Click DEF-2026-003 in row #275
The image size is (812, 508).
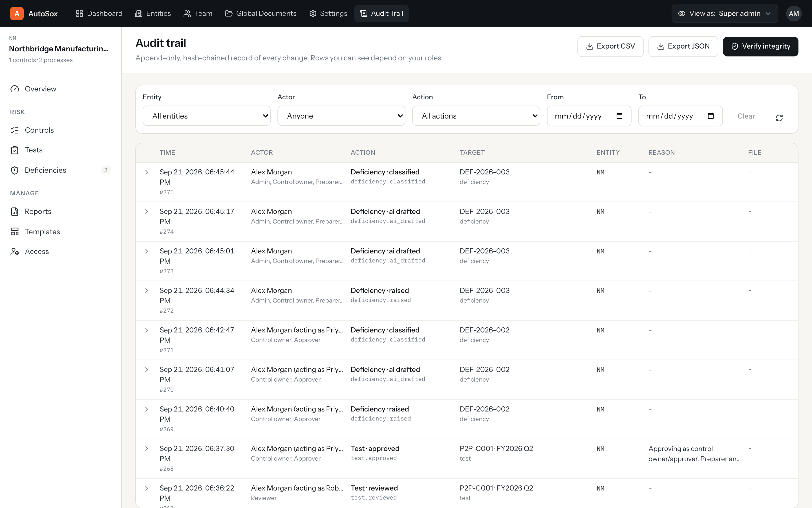tap(484, 172)
